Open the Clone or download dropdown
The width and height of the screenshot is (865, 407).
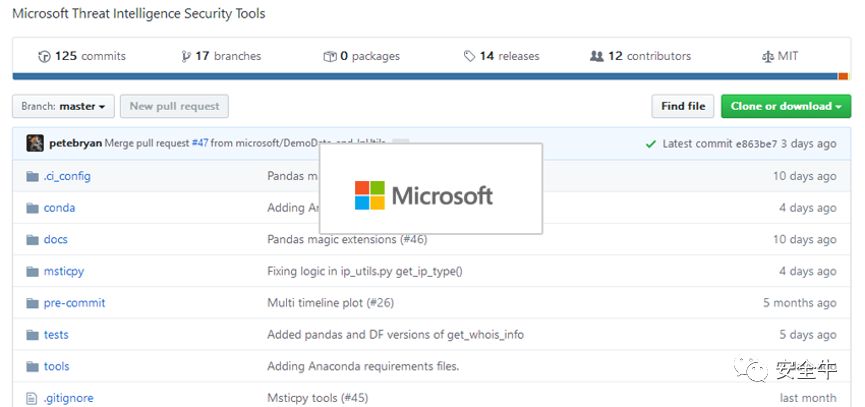point(786,106)
